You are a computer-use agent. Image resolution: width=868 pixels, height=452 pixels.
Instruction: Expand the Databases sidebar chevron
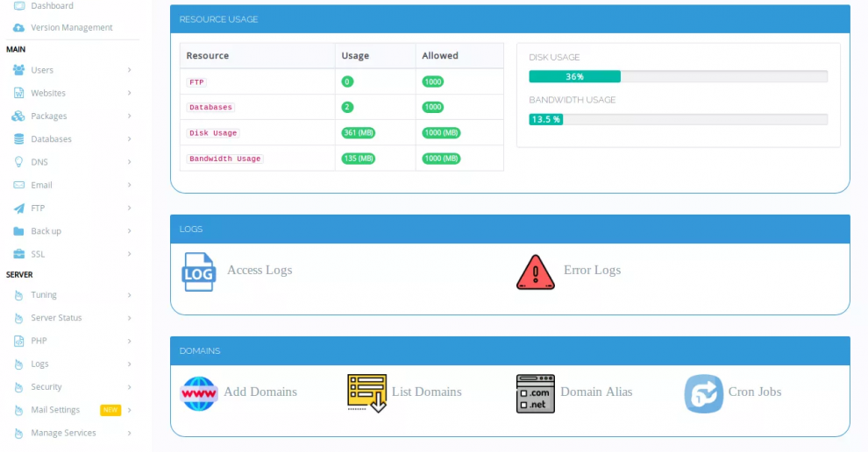[x=129, y=139]
